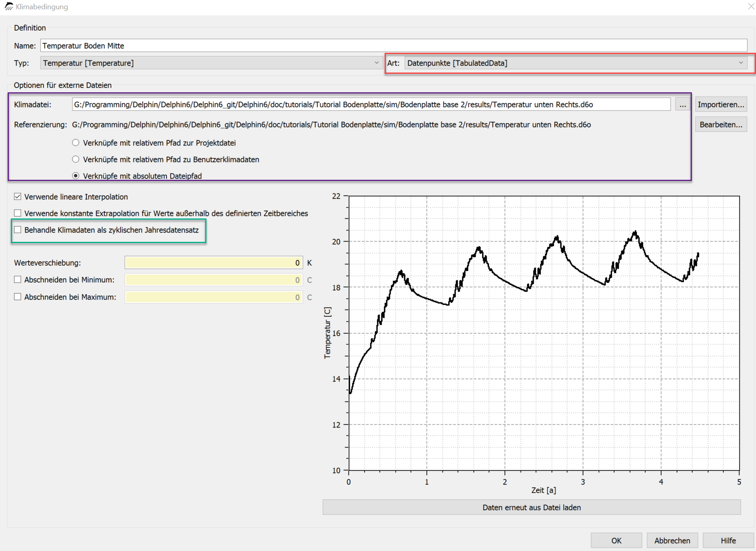Close the Klimabedingung dialog window
The image size is (756, 551).
pos(751,6)
